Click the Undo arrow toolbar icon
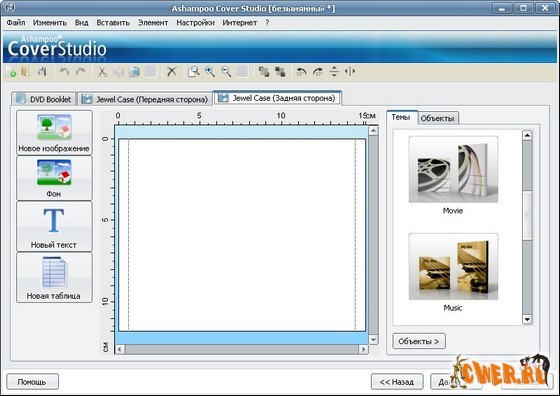This screenshot has width=560, height=396. pyautogui.click(x=64, y=72)
